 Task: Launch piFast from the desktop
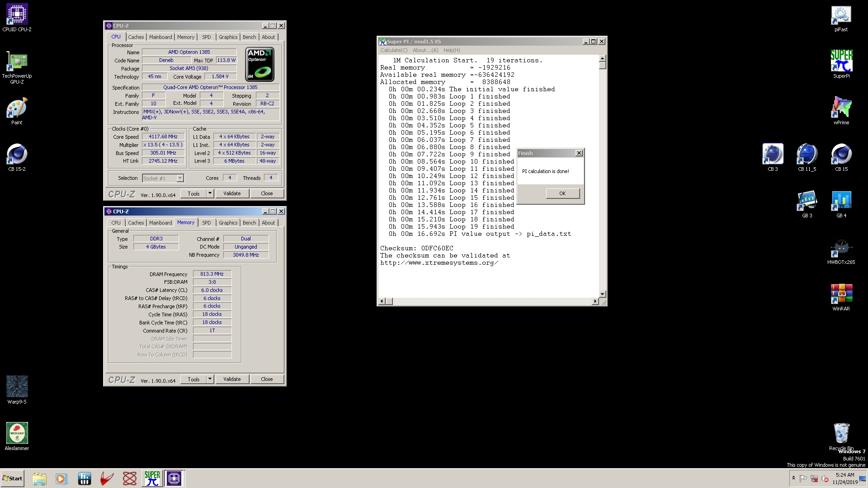tap(841, 19)
